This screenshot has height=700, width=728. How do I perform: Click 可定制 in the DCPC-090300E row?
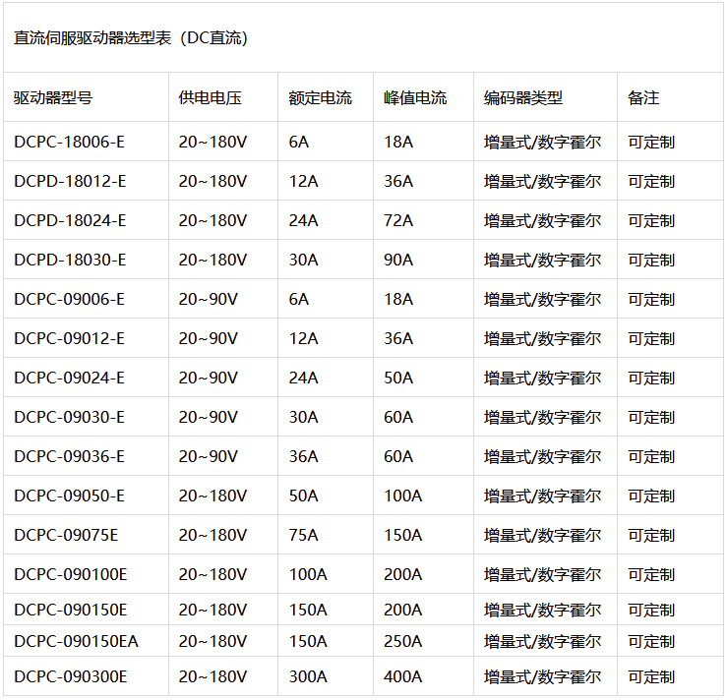pos(651,676)
